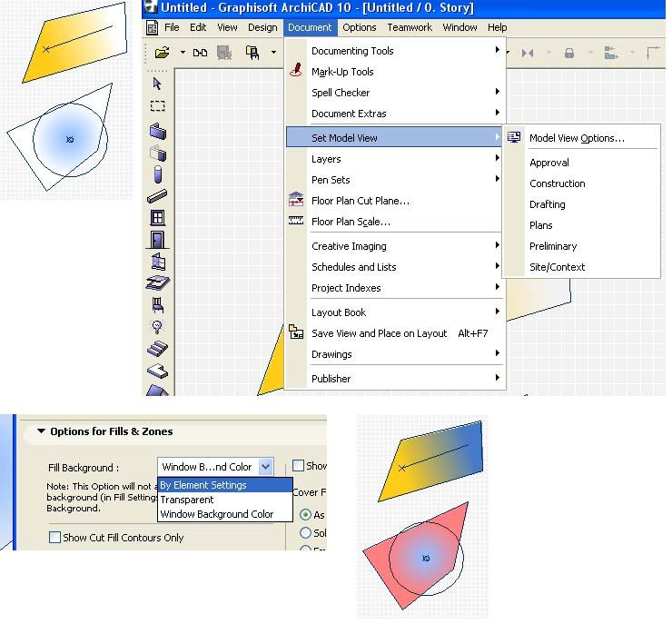Open the Options menu
This screenshot has height=624, width=672.
[x=359, y=28]
